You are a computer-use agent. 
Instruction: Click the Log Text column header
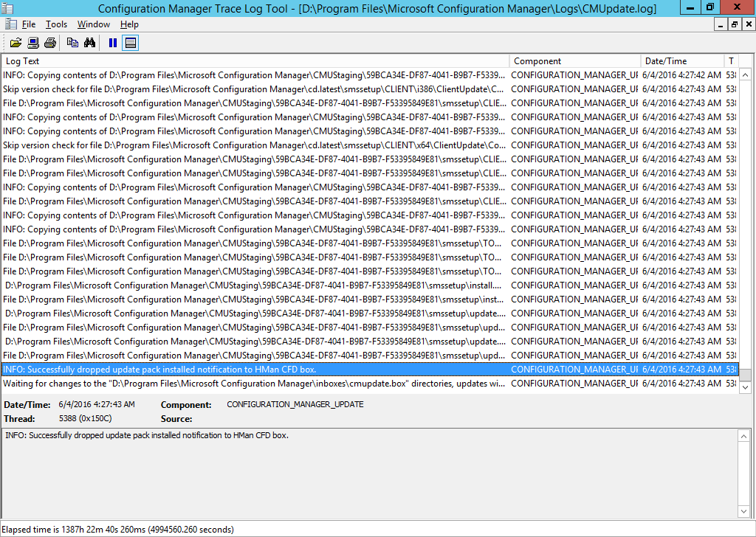click(x=255, y=61)
